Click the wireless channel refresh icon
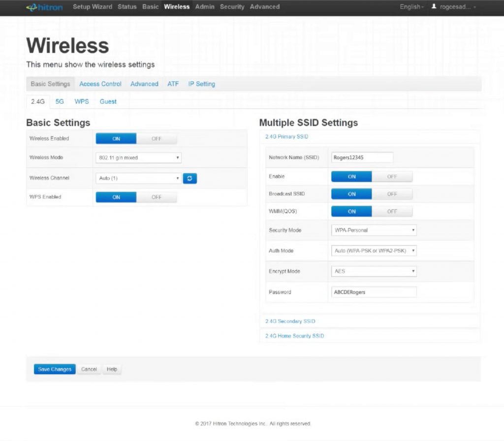Image resolution: width=504 pixels, height=441 pixels. click(190, 178)
